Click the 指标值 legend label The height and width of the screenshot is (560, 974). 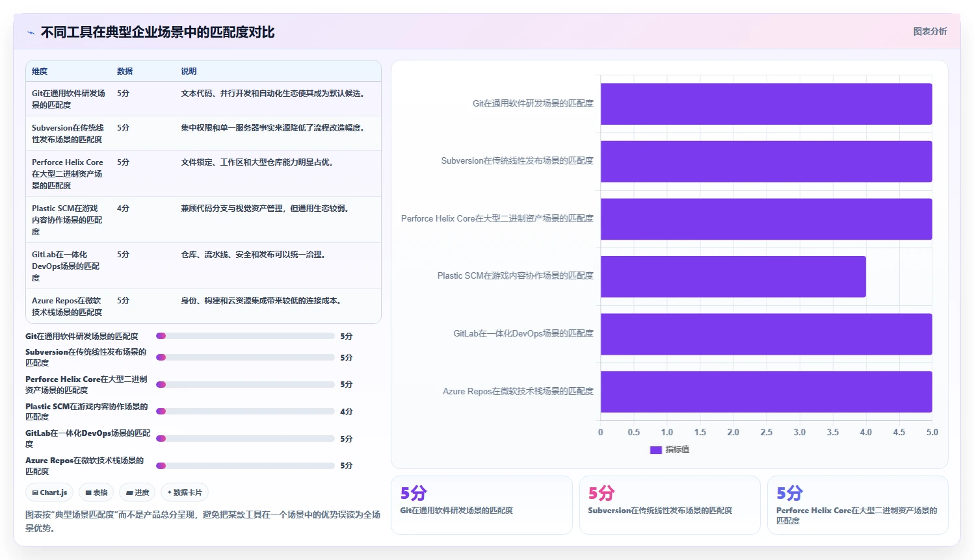click(x=677, y=450)
